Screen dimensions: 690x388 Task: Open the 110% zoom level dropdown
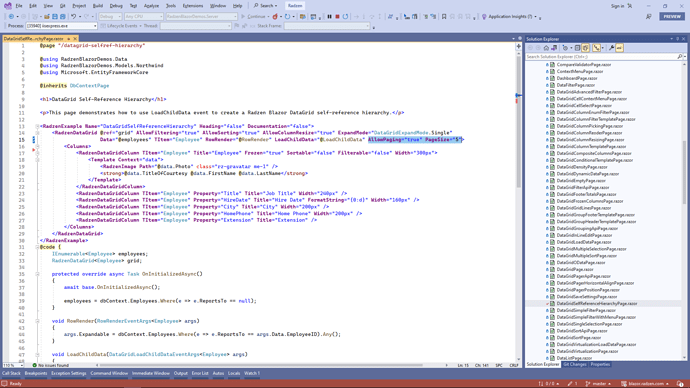13,366
